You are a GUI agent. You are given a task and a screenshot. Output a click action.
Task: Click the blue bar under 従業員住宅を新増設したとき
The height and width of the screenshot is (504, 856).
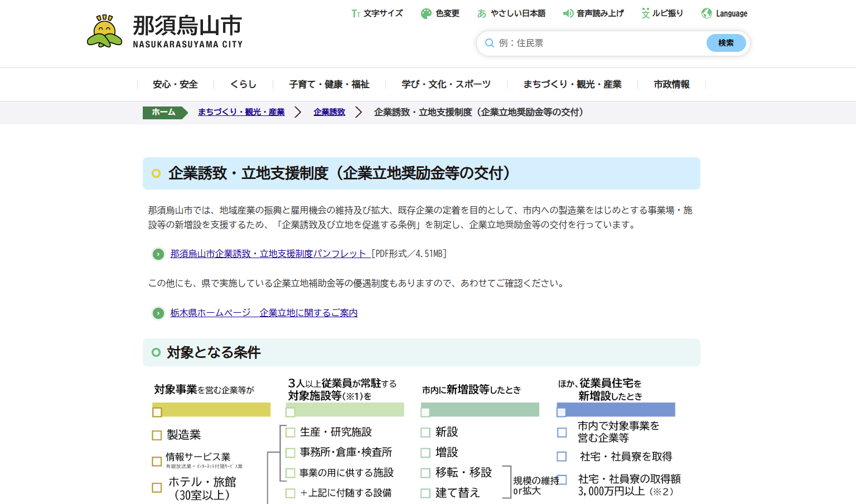tap(616, 410)
